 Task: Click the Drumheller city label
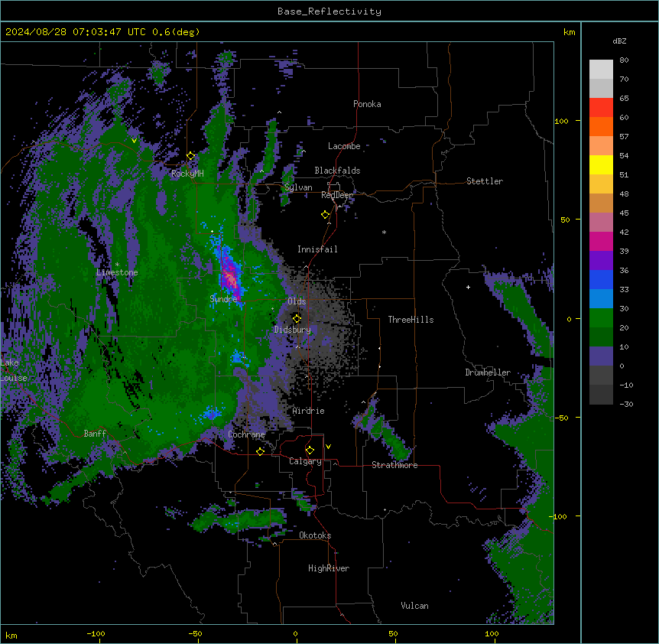(x=488, y=372)
